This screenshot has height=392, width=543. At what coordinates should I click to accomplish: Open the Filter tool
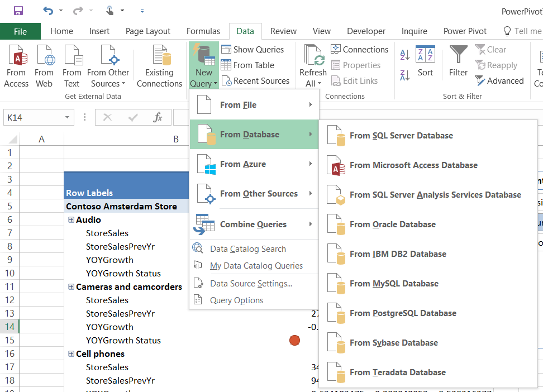click(458, 64)
